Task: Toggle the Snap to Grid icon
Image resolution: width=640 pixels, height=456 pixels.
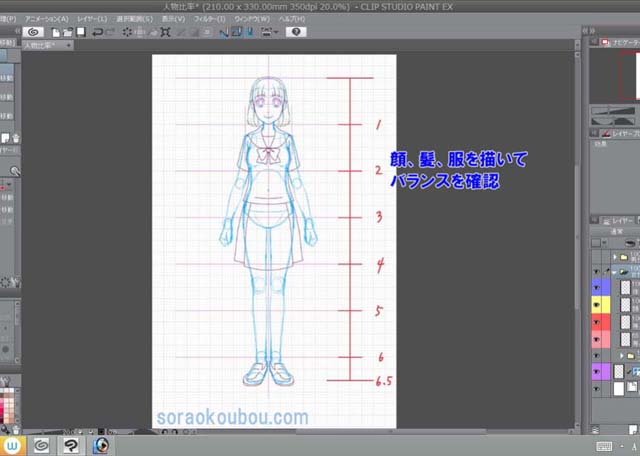Action: (250, 32)
